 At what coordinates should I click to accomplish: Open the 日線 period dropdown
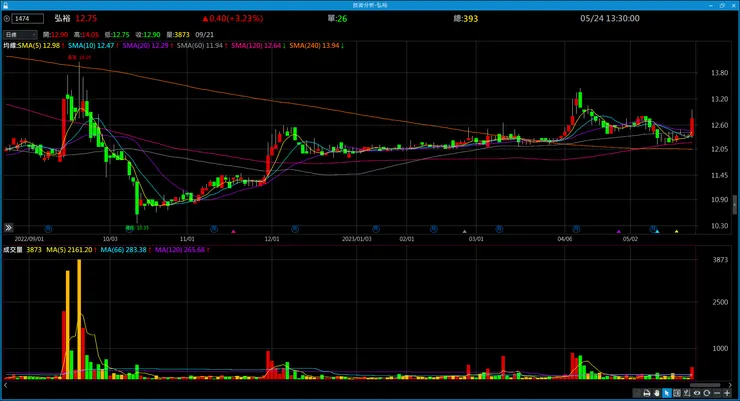pos(20,34)
